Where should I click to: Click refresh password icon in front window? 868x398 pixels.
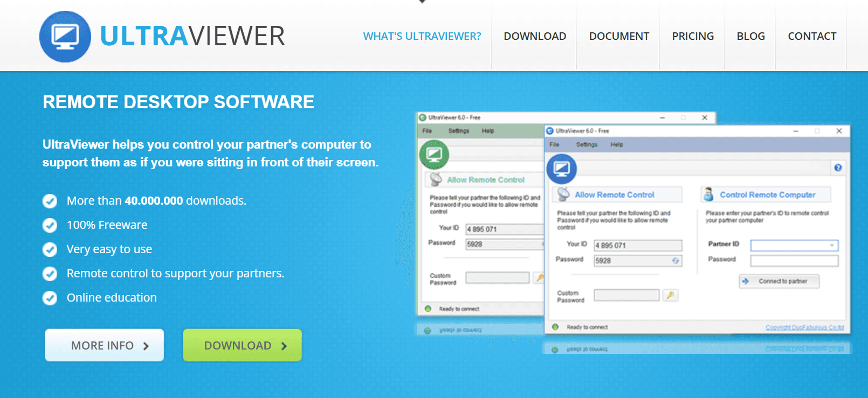point(675,261)
